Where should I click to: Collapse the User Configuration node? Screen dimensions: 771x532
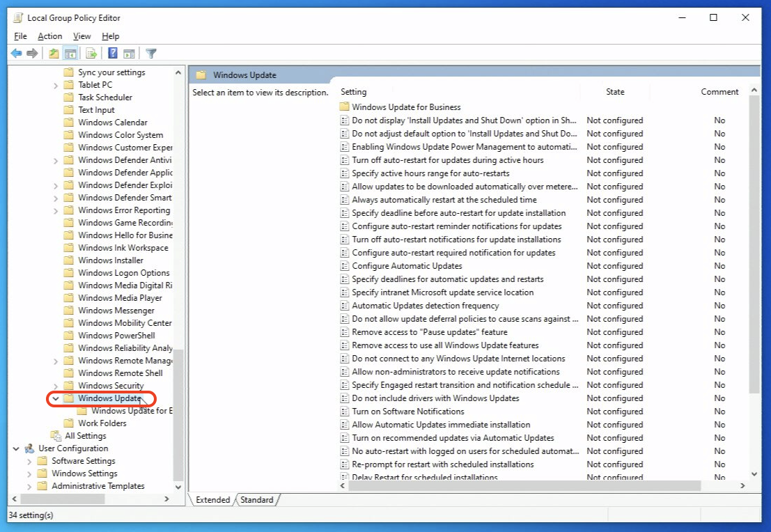tap(16, 449)
